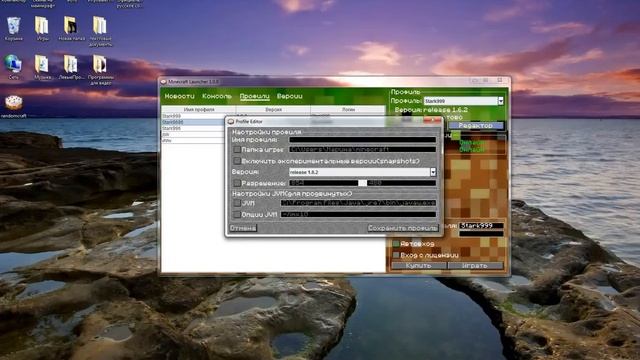Toggle the Вход с лицензии checkbox
640x360 pixels.
click(396, 255)
